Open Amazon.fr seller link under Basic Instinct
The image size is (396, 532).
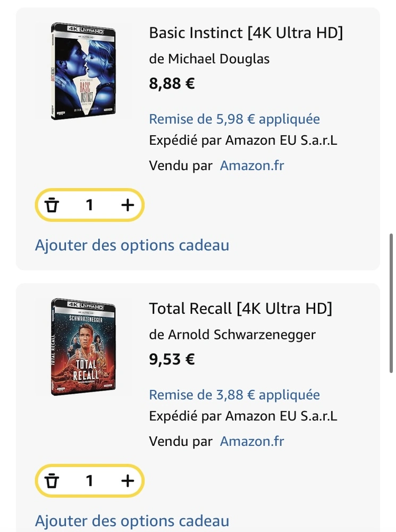[252, 165]
